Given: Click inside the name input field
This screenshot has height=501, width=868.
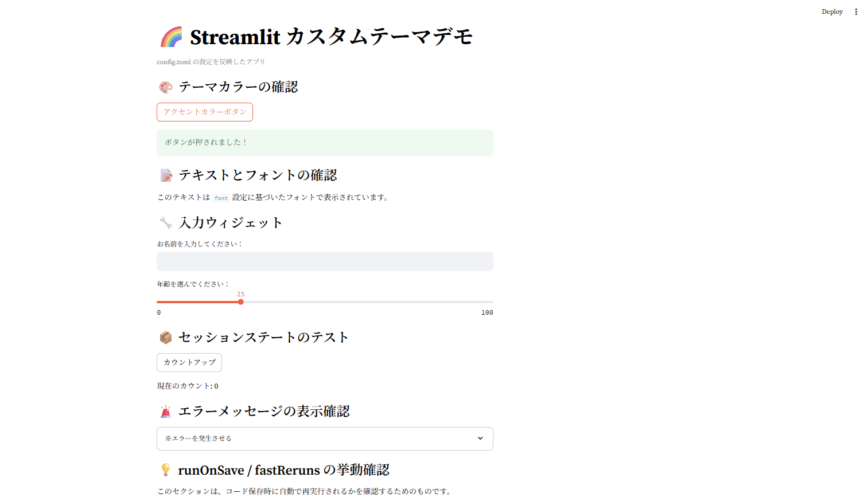Looking at the screenshot, I should (325, 261).
